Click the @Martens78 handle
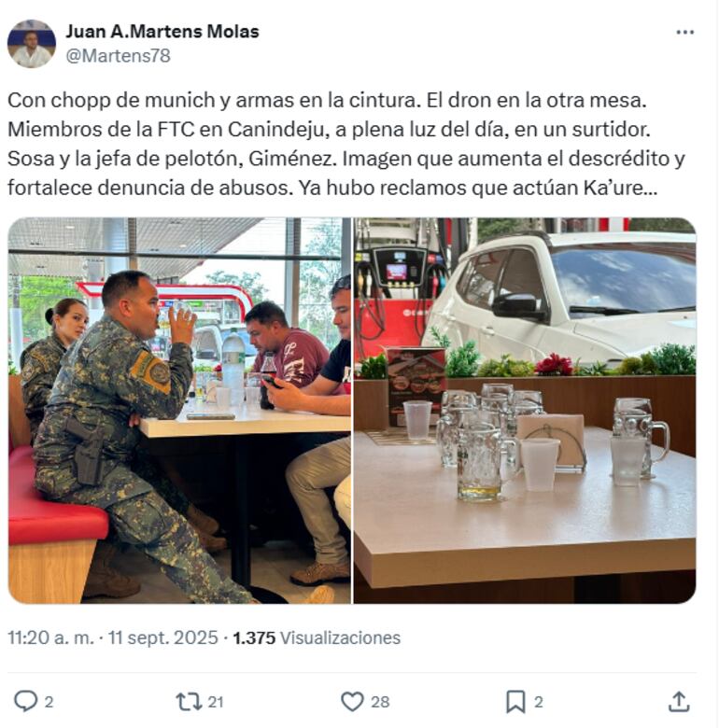 [x=118, y=56]
